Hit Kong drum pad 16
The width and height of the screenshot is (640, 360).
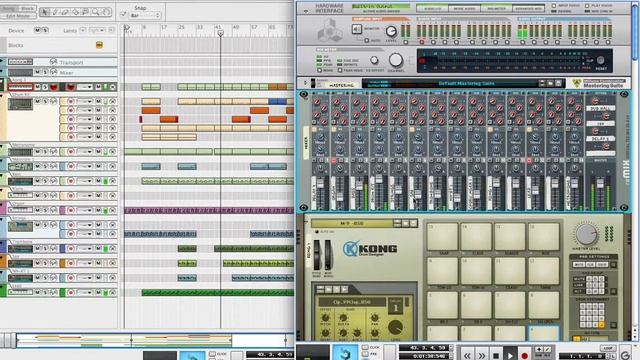click(544, 236)
